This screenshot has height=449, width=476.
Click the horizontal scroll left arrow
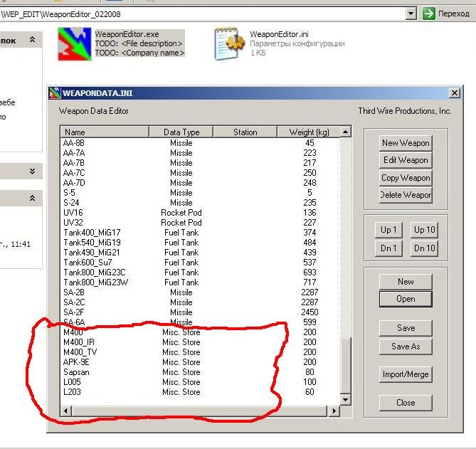(x=66, y=411)
